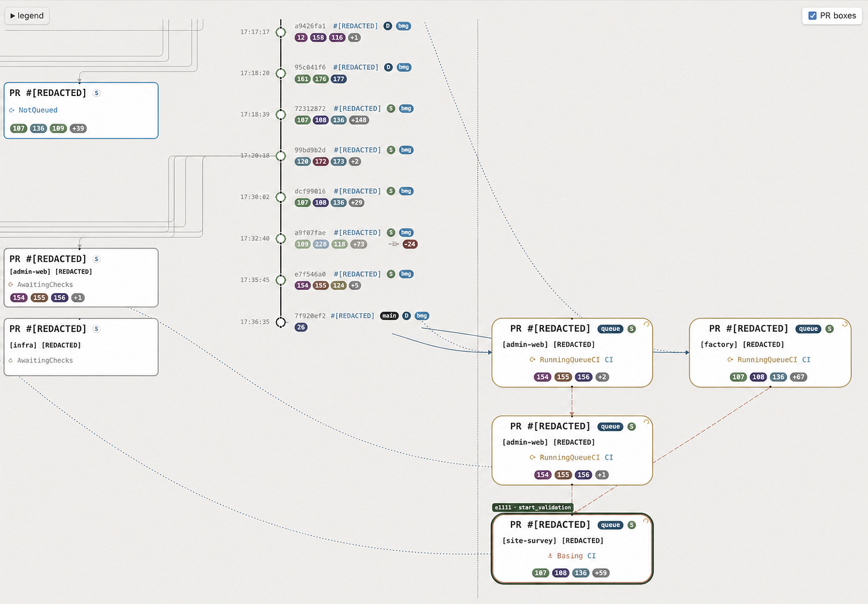
Task: Click the NotQueued status in PR box
Action: 38,110
